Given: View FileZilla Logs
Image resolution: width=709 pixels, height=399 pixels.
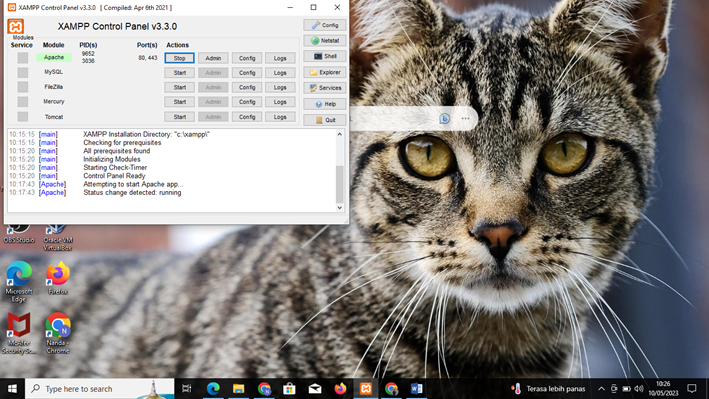Looking at the screenshot, I should (x=280, y=87).
